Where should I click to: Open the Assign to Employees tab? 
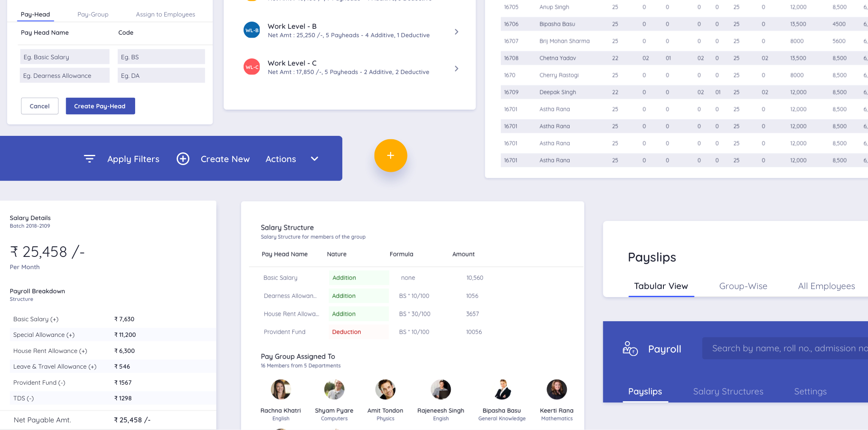tap(165, 14)
